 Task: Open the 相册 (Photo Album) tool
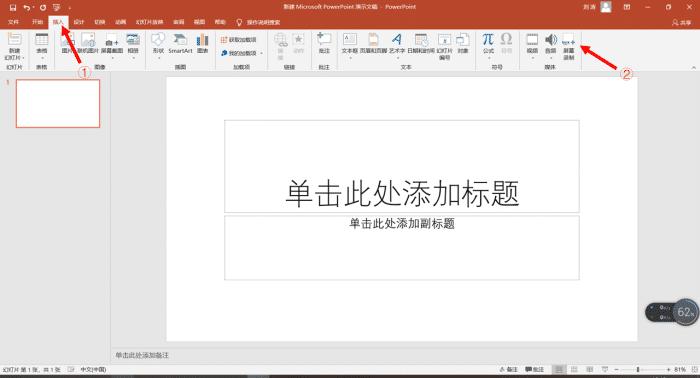[x=133, y=46]
